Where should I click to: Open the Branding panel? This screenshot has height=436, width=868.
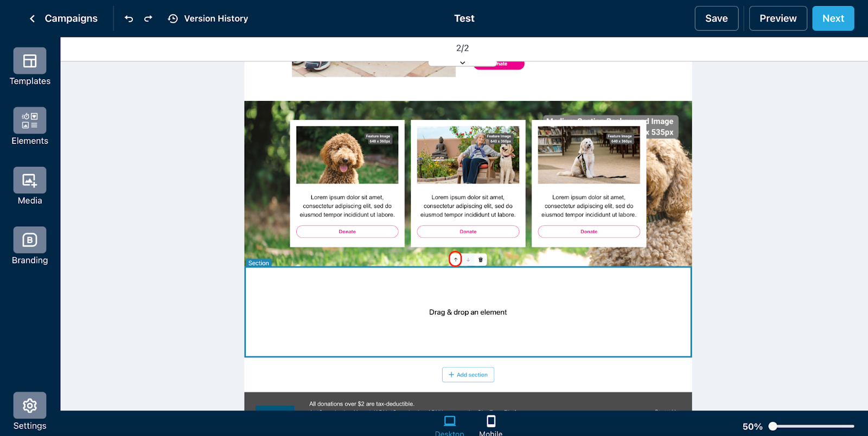(30, 246)
